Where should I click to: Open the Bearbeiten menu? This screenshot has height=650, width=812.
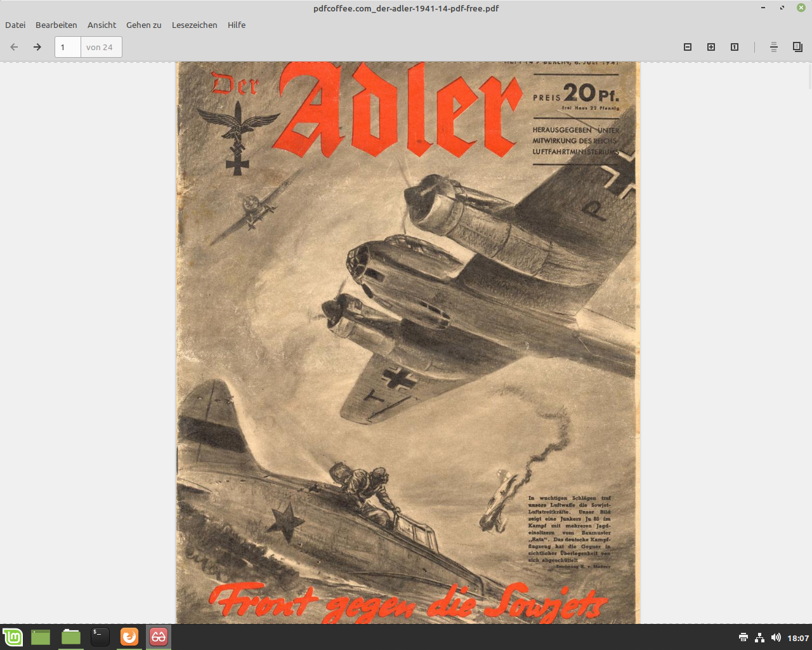[x=56, y=25]
